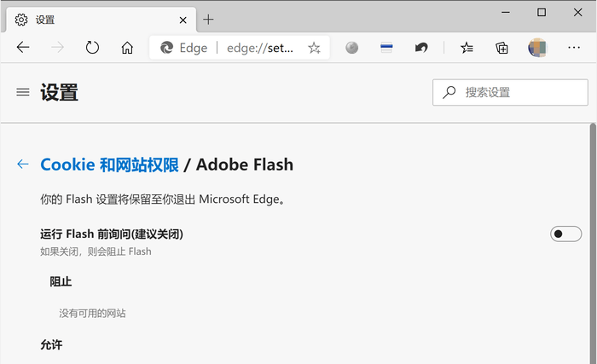Open Cookie 和网站权限 breadcrumb link

pos(110,165)
